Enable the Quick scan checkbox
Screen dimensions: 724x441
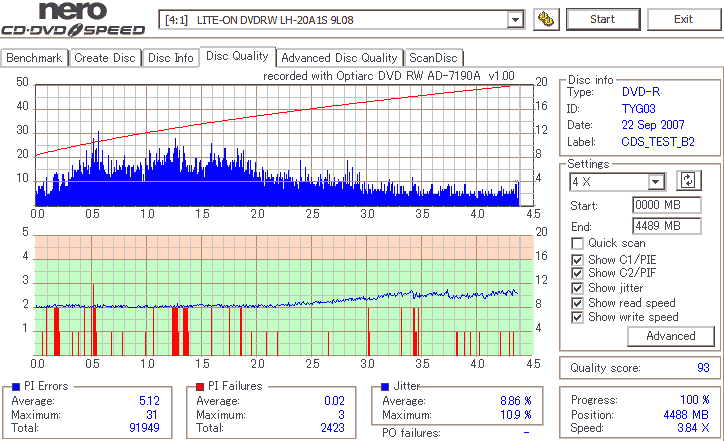point(577,243)
